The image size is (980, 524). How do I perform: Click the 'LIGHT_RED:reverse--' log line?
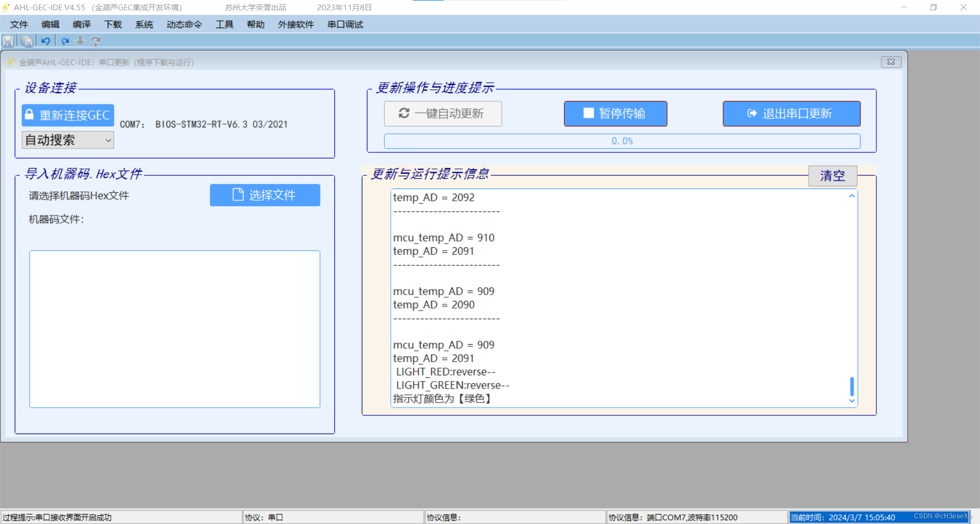tap(446, 372)
